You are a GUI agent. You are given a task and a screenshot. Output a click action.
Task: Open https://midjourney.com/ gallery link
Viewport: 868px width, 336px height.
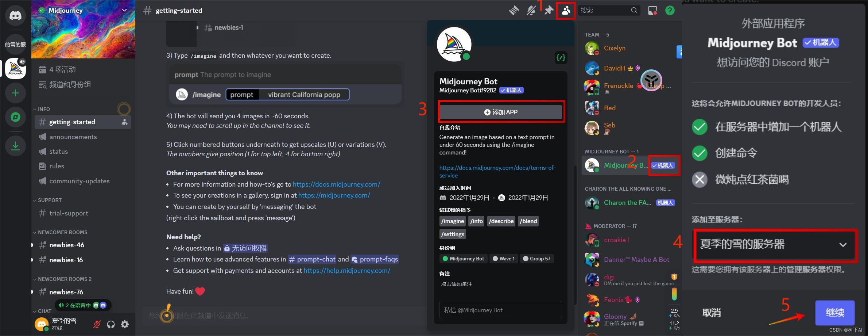click(334, 195)
